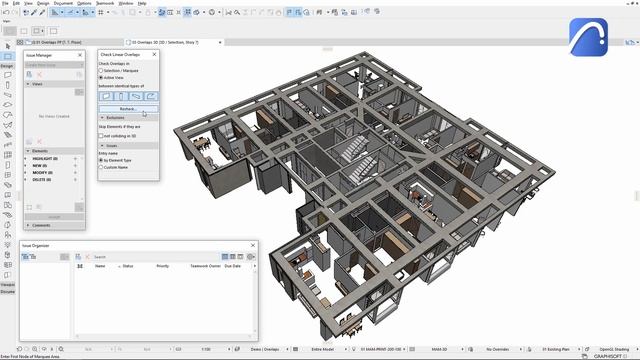Click the red delete icon in Issue Manager
640x360 pixels.
click(x=40, y=74)
